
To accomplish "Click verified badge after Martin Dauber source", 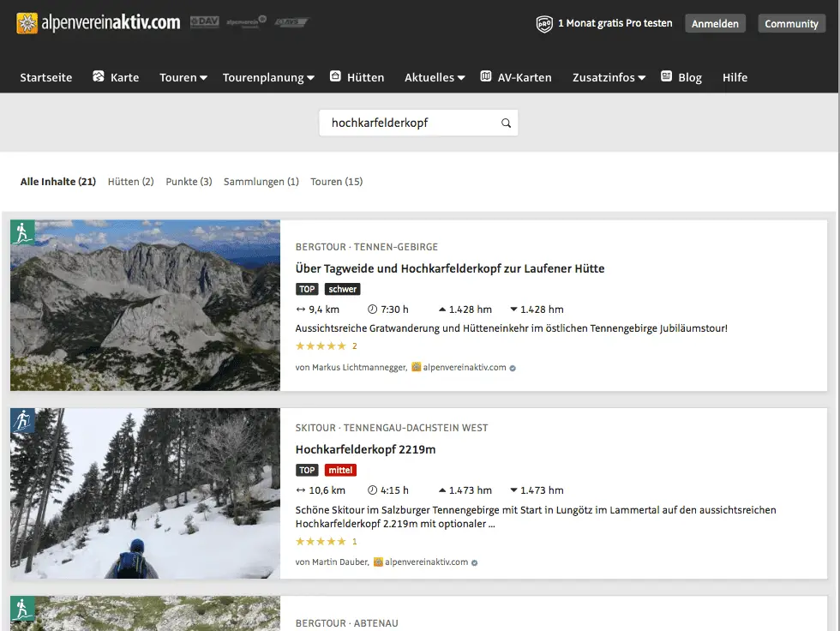I will [x=475, y=562].
